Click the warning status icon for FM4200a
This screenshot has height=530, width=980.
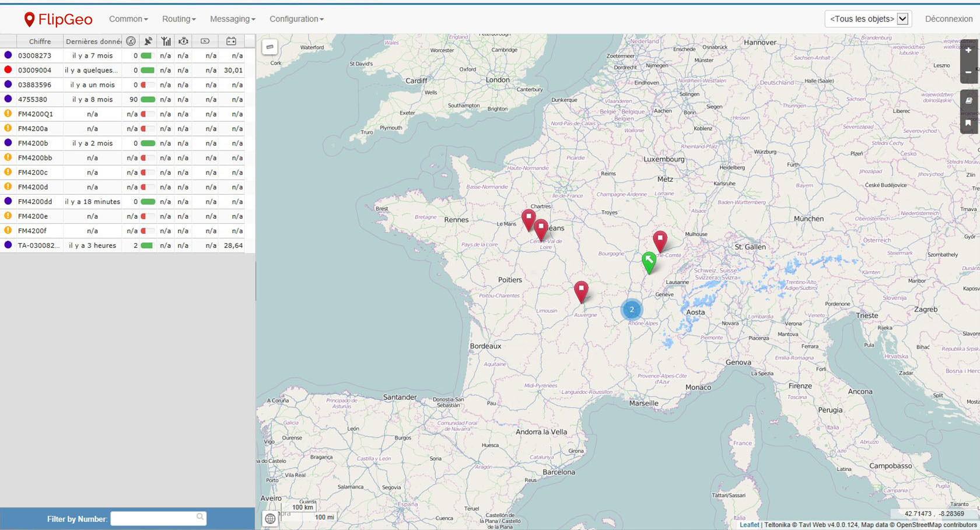(8, 128)
